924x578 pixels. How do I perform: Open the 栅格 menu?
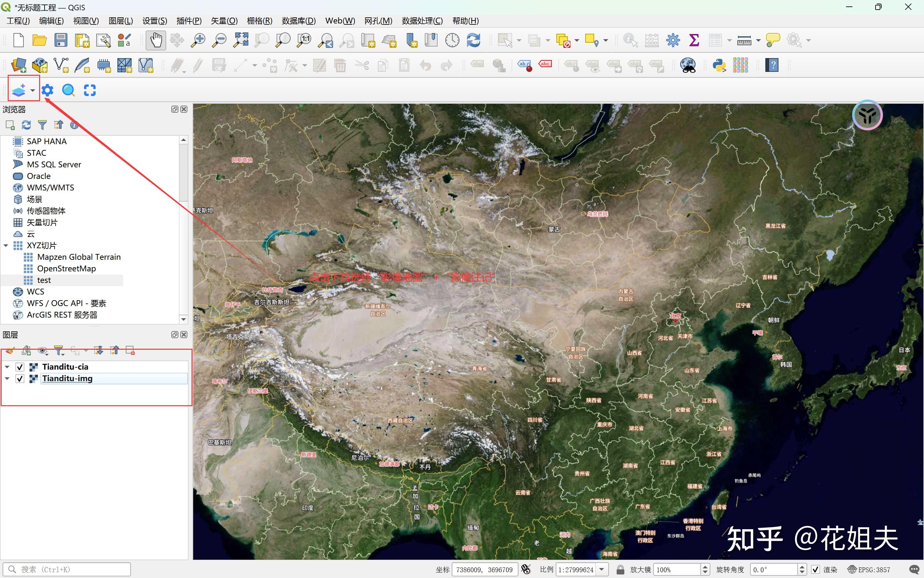tap(260, 21)
